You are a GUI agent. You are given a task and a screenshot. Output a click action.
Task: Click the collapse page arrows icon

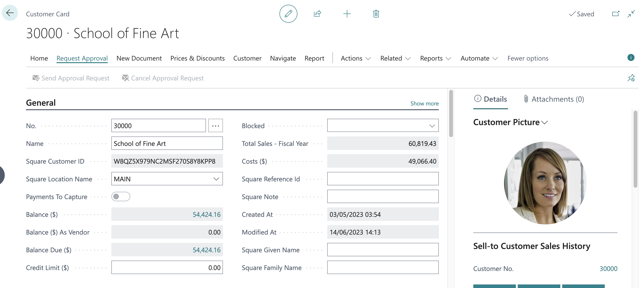pos(631,14)
